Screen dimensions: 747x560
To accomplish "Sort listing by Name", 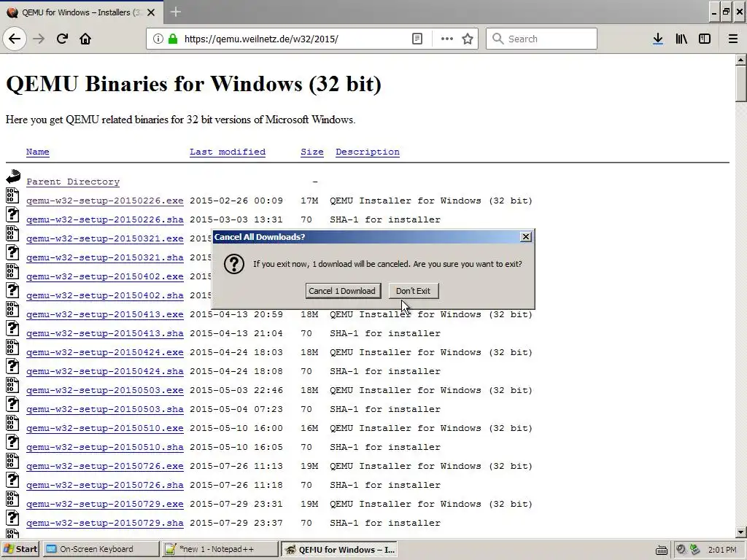I will 38,152.
